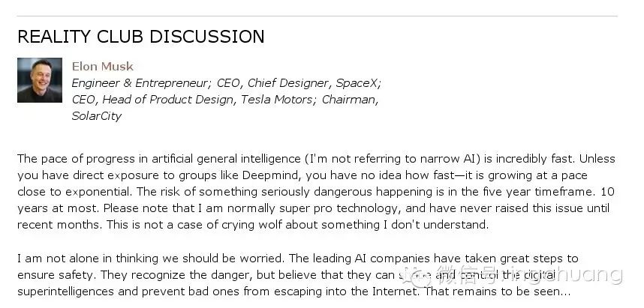The image size is (644, 308).
Task: Click the word Deepmind in the paragraph
Action: [268, 175]
